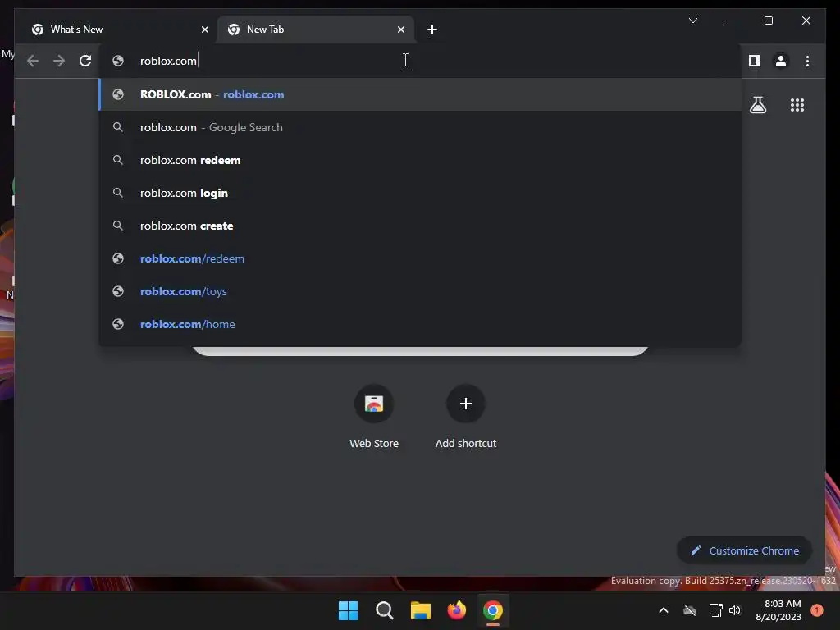Screen dimensions: 840x630
Task: Open the Web Store shortcut
Action: [374, 416]
